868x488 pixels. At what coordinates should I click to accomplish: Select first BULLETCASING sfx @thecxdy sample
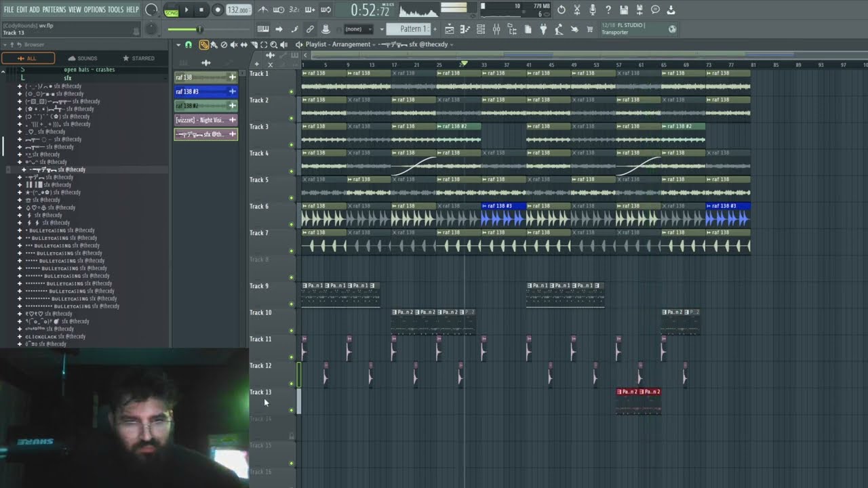point(60,230)
